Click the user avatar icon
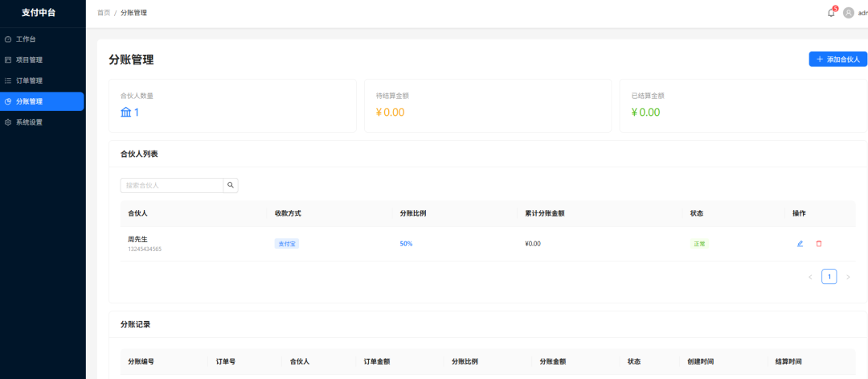 [x=848, y=13]
